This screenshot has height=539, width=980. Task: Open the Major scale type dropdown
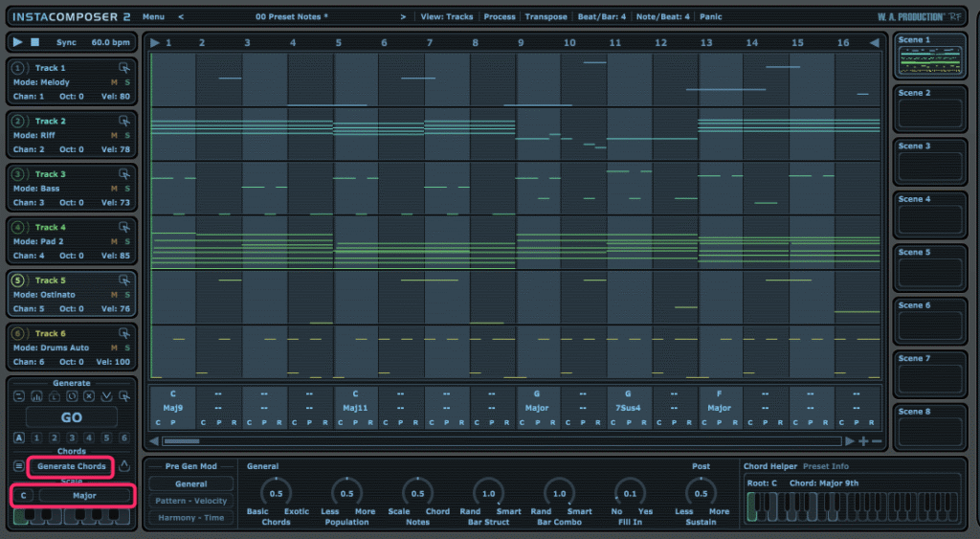(84, 496)
